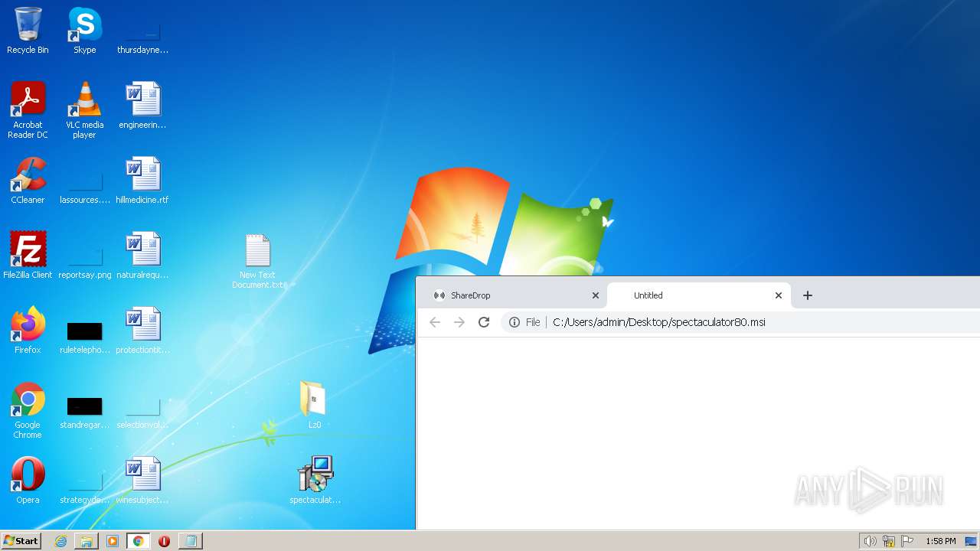Close the ShareDrop tab
This screenshot has width=980, height=551.
coord(596,295)
